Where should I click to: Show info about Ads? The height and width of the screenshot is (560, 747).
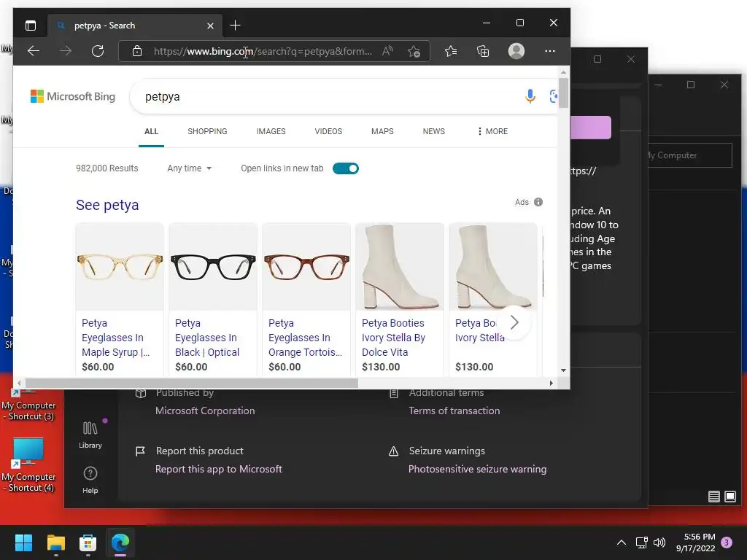(x=538, y=202)
